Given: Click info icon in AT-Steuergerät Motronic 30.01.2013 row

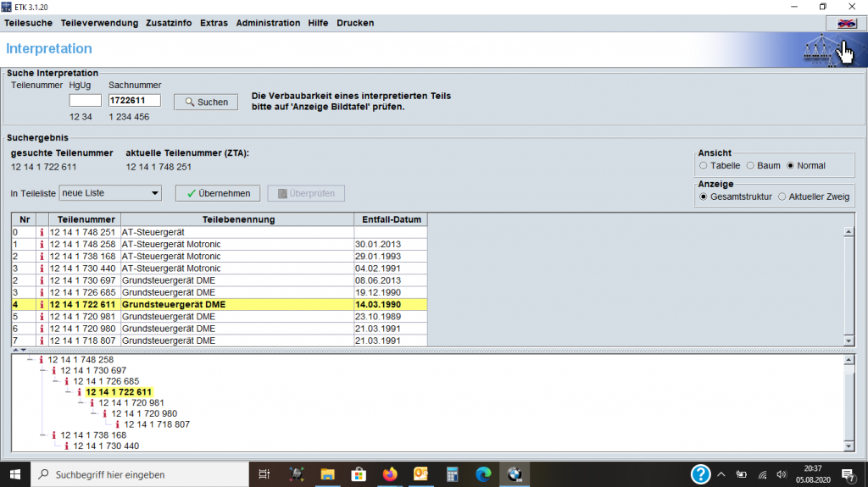Looking at the screenshot, I should pos(42,244).
